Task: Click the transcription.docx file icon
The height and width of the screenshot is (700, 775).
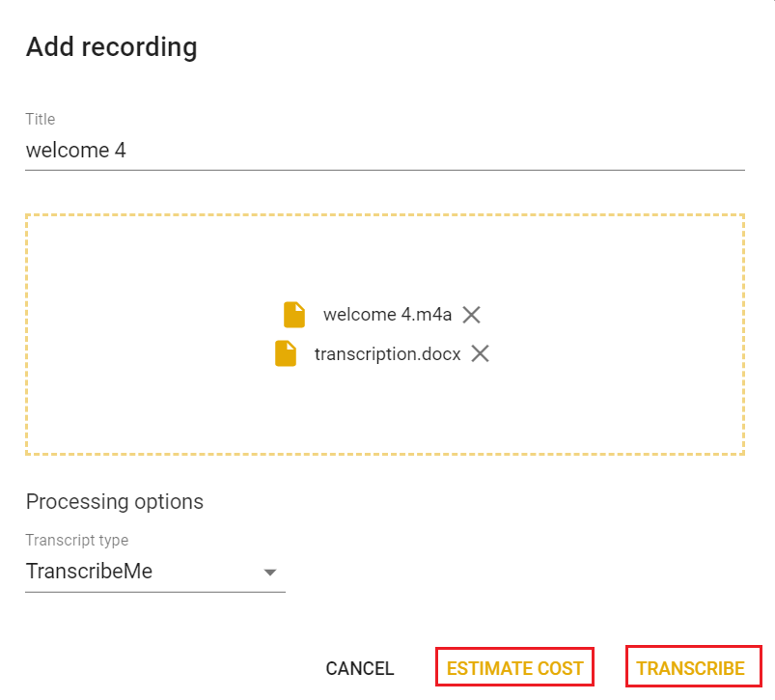Action: click(x=286, y=353)
